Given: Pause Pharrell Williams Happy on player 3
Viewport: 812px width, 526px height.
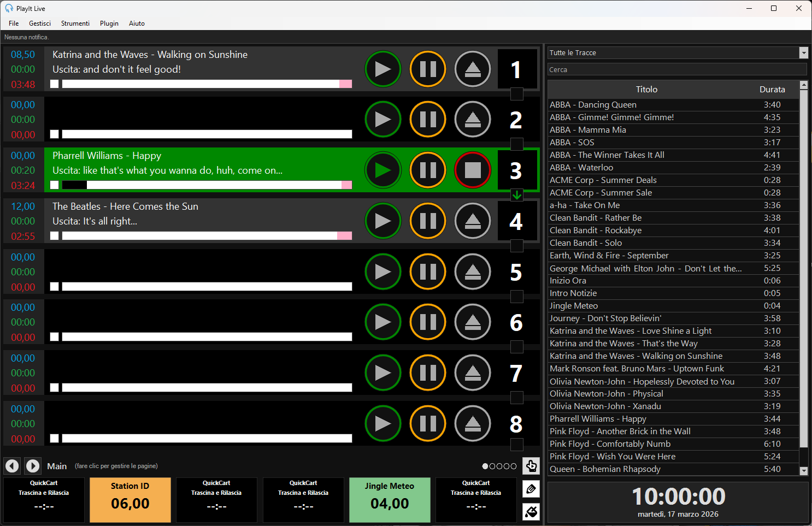Looking at the screenshot, I should 427,170.
